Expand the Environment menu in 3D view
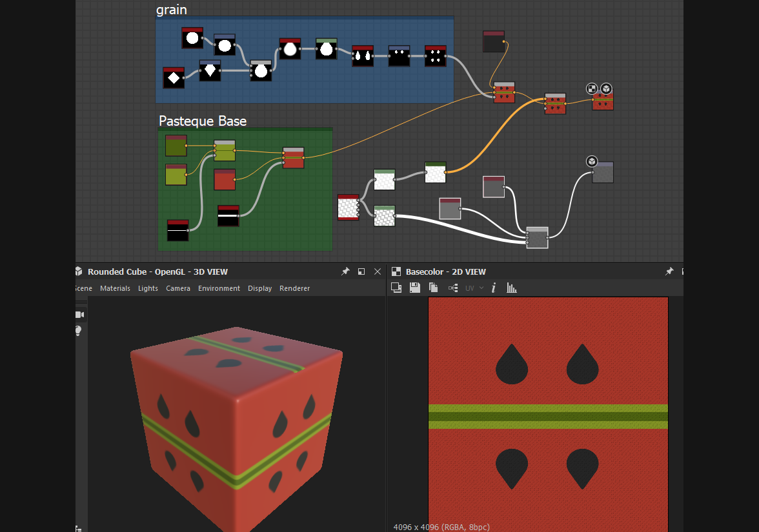The height and width of the screenshot is (532, 759). click(x=219, y=288)
